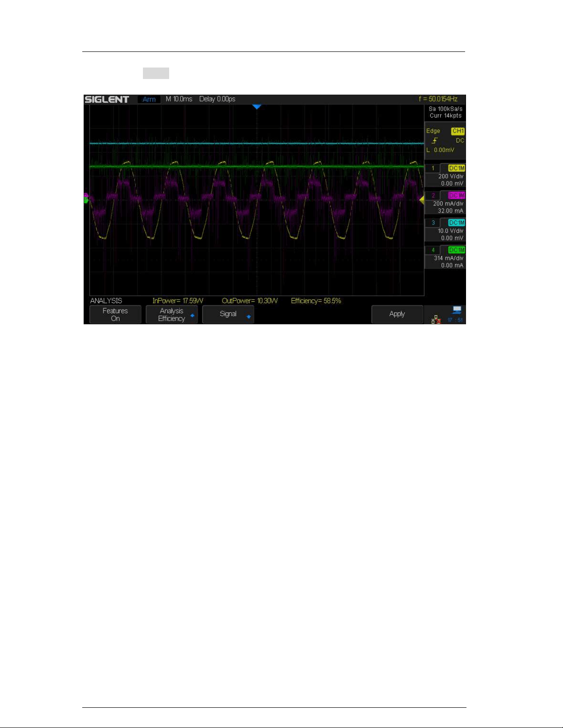Click the yellow DC1M badge of channel 1

(456, 168)
